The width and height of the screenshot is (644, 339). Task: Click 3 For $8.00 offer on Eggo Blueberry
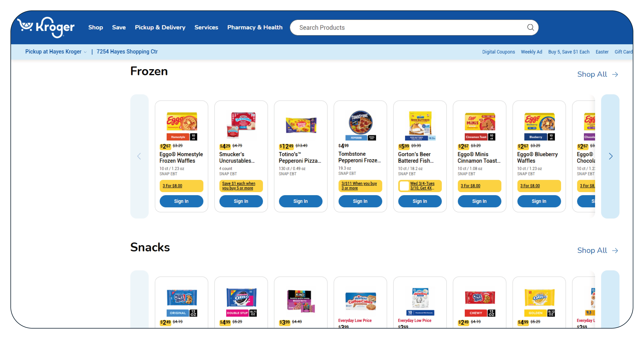[x=530, y=186]
